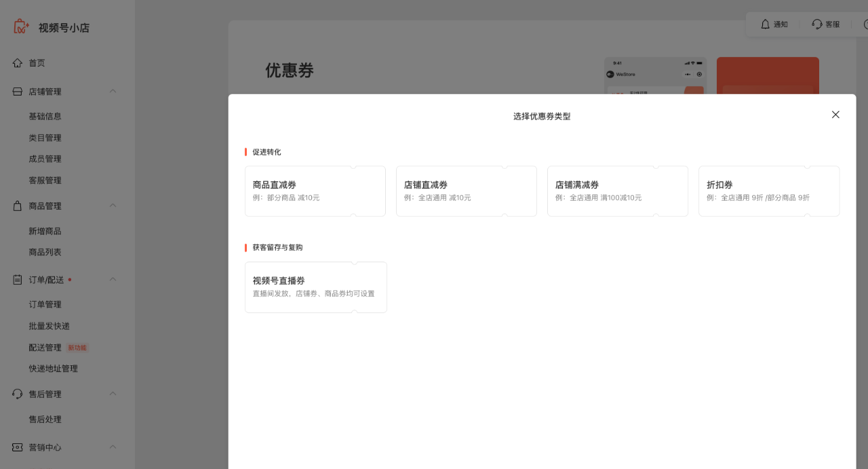Collapse the 商品管理 section chevron
The height and width of the screenshot is (469, 868).
(x=113, y=205)
